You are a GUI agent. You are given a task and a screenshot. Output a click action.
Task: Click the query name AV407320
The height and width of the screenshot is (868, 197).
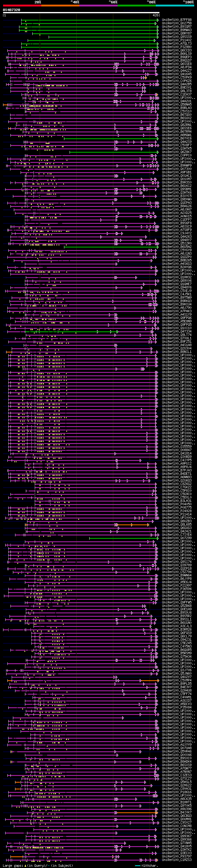pos(11,10)
